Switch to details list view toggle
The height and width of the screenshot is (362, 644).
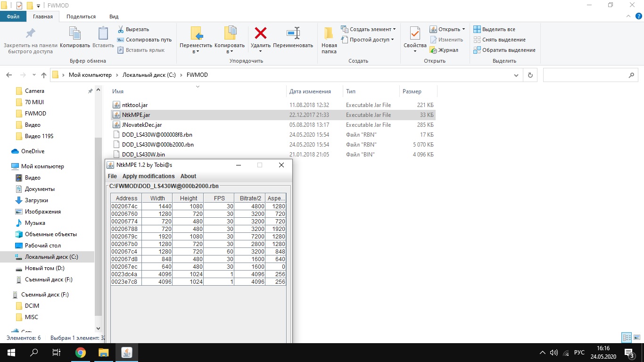[x=627, y=337]
